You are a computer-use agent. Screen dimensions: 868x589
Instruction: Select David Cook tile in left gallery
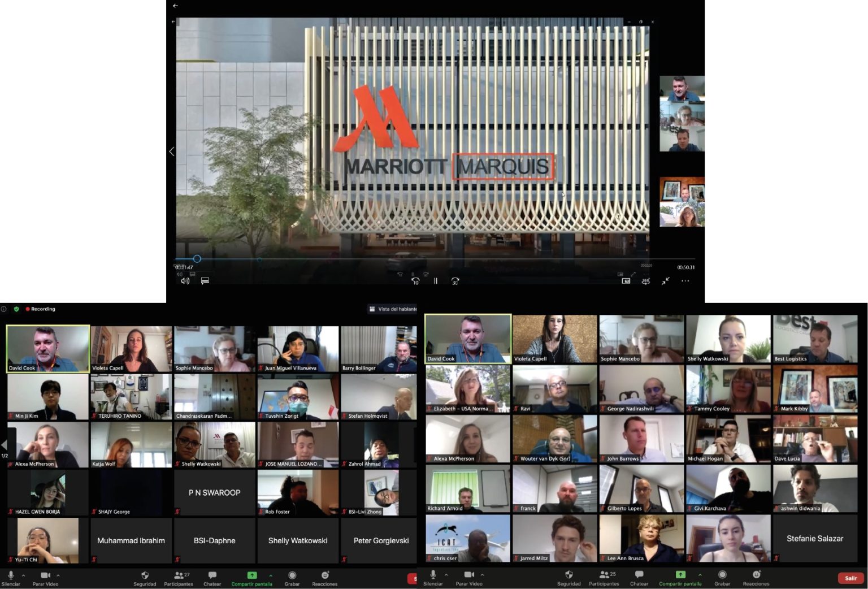tap(47, 348)
